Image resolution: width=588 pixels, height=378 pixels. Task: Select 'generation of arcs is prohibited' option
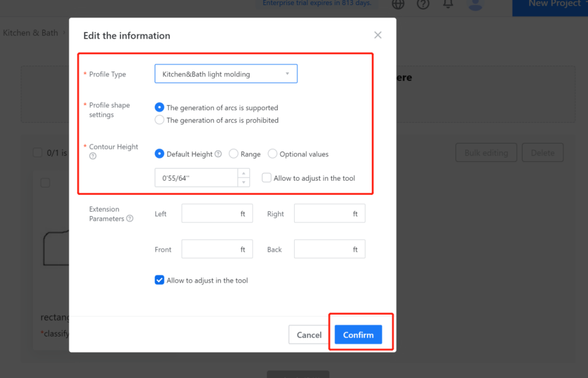coord(160,120)
